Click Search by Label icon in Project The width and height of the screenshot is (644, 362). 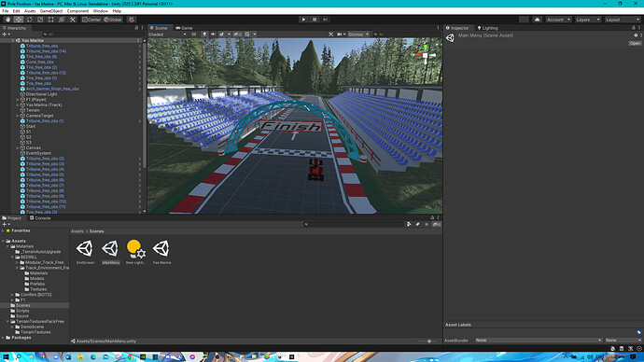tap(418, 225)
